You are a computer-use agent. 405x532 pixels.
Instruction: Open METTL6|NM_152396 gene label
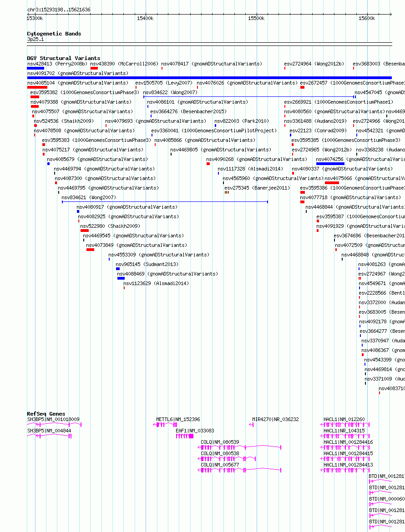(x=178, y=419)
